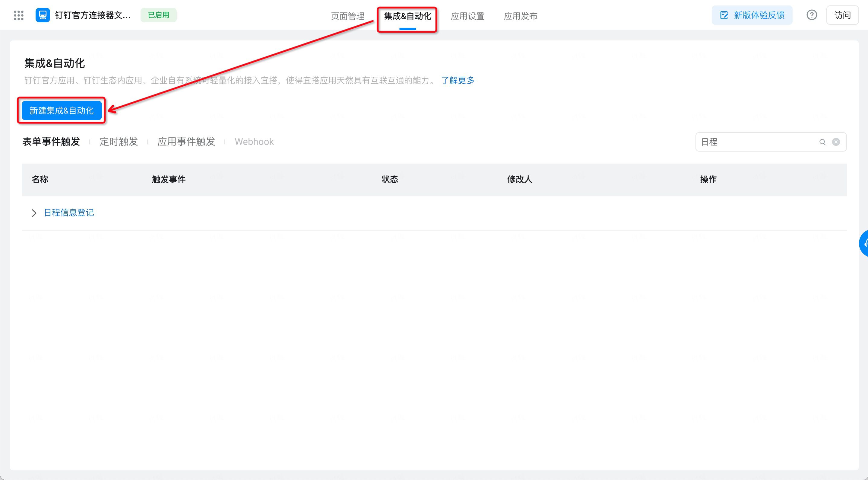868x480 pixels.
Task: Expand the 日程信息登记 row chevron
Action: [x=34, y=213]
